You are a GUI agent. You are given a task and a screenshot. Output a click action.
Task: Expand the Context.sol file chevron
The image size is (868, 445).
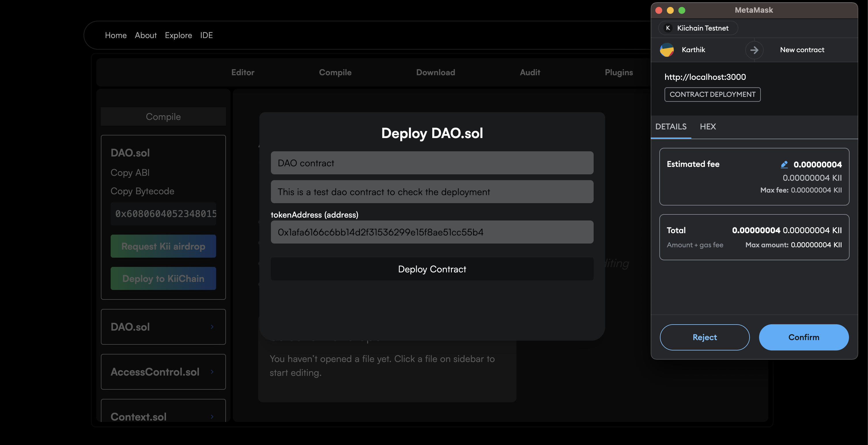tap(212, 416)
